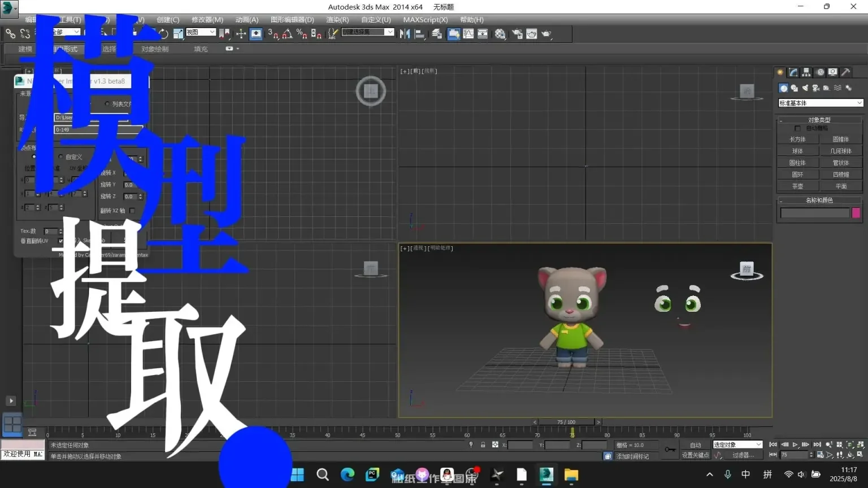Viewport: 868px width, 488px height.
Task: Switch to Lights creation category icon
Action: tap(805, 88)
